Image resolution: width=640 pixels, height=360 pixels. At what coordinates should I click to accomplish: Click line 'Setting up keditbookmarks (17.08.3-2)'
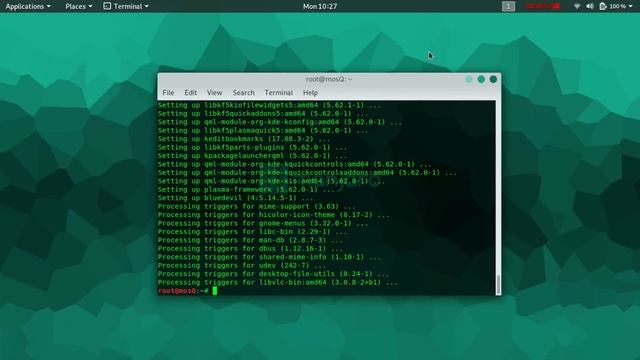click(x=244, y=139)
